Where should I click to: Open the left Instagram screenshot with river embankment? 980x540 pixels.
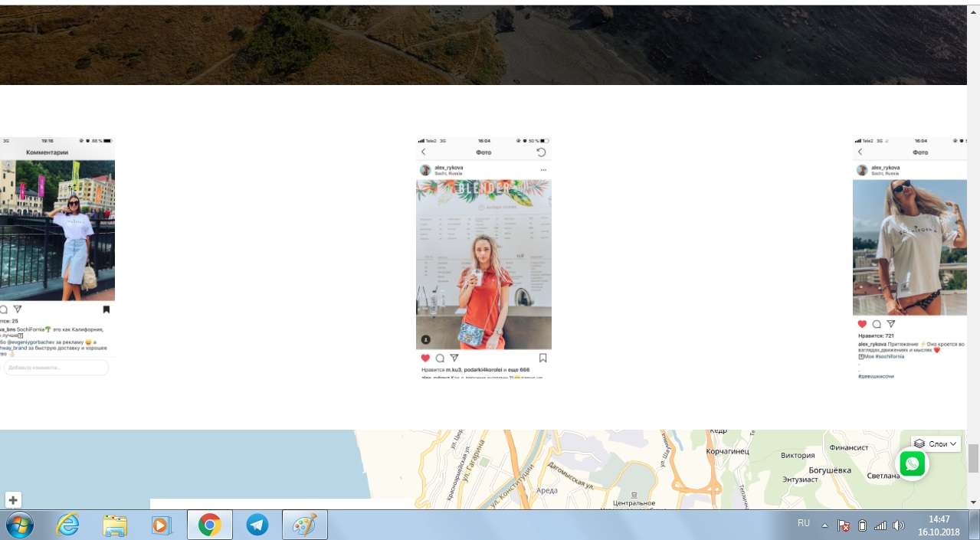[x=57, y=257]
